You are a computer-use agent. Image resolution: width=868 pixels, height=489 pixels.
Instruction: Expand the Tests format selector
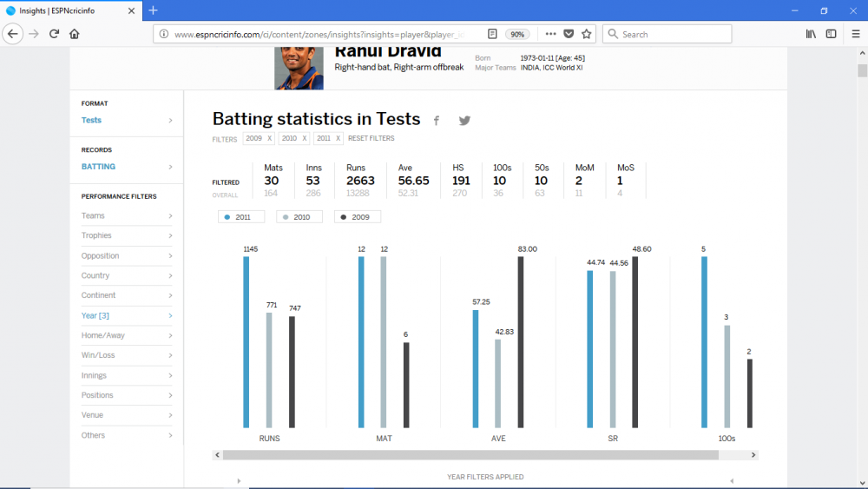point(127,120)
